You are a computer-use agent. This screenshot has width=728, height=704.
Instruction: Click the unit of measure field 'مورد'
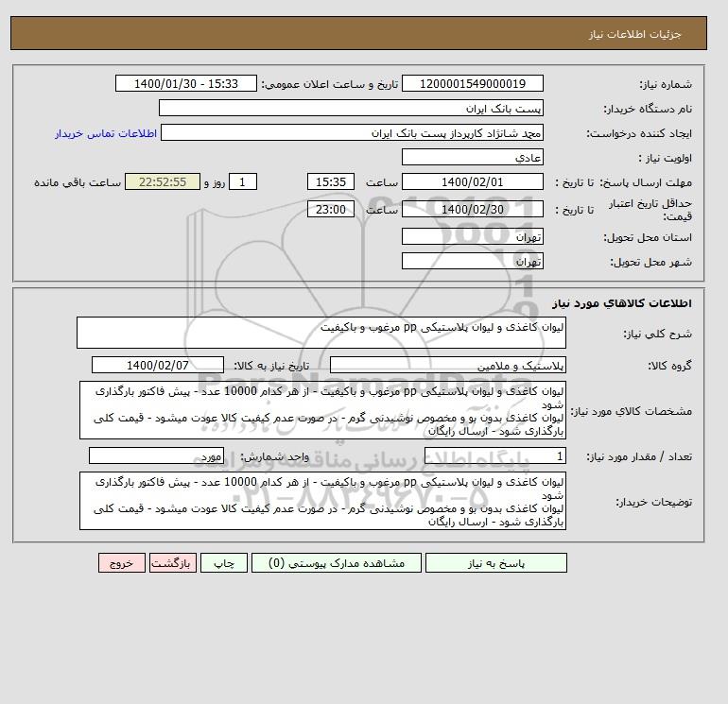click(x=156, y=455)
